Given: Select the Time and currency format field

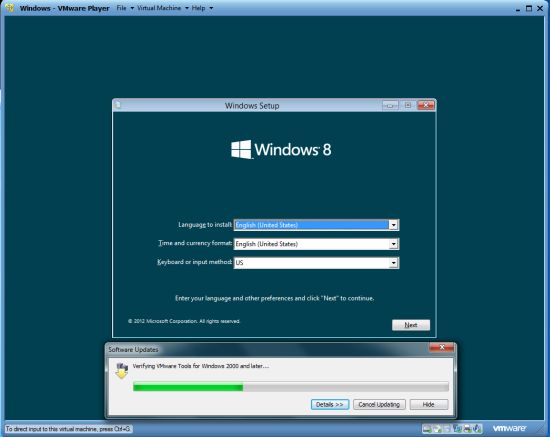Looking at the screenshot, I should 316,244.
